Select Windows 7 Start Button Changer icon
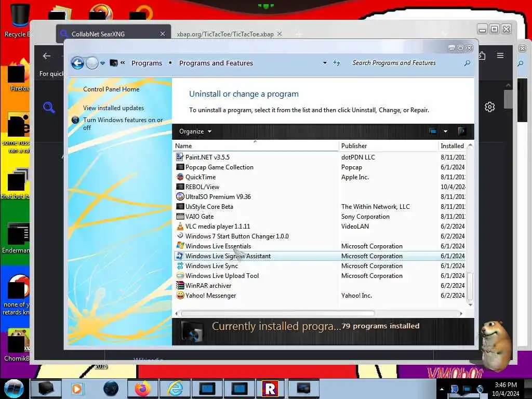Viewport: 532px width, 399px height. point(180,236)
